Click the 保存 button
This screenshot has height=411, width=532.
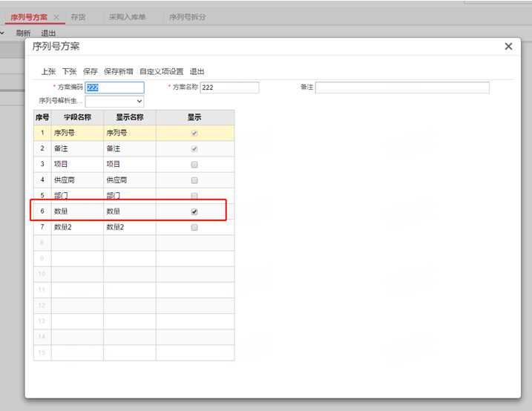click(91, 71)
